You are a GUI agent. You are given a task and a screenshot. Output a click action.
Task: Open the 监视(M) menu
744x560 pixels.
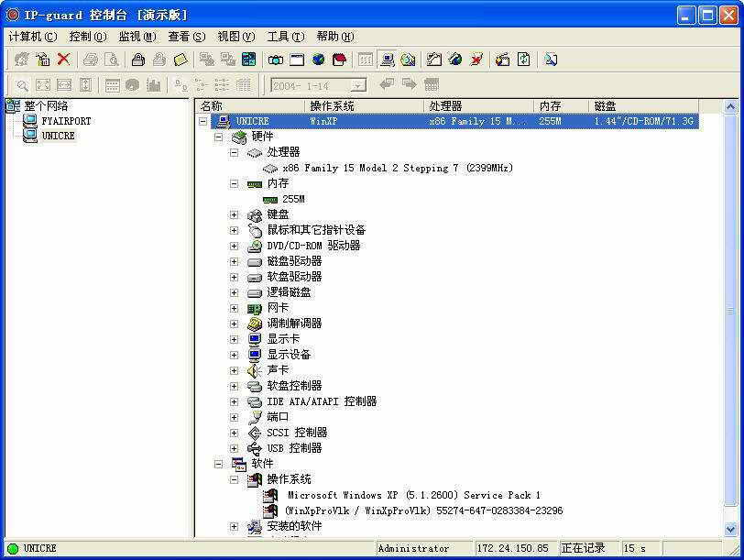tap(137, 37)
